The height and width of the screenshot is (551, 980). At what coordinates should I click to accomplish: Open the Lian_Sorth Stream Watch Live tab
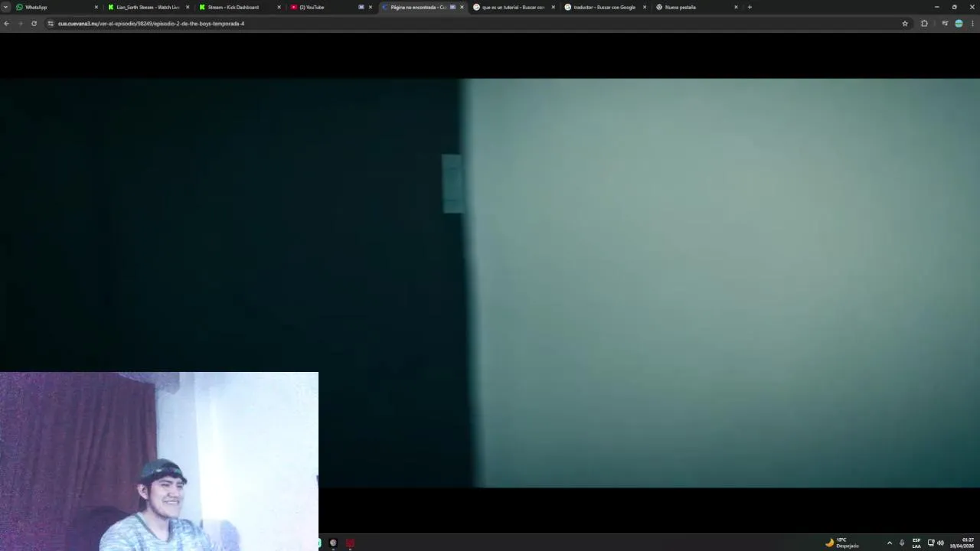click(x=149, y=7)
